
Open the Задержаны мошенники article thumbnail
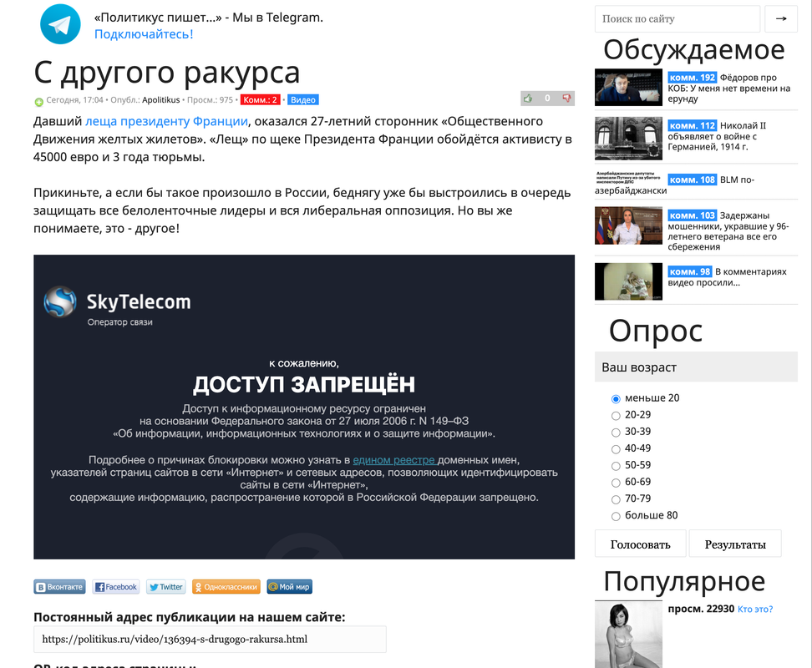point(628,225)
